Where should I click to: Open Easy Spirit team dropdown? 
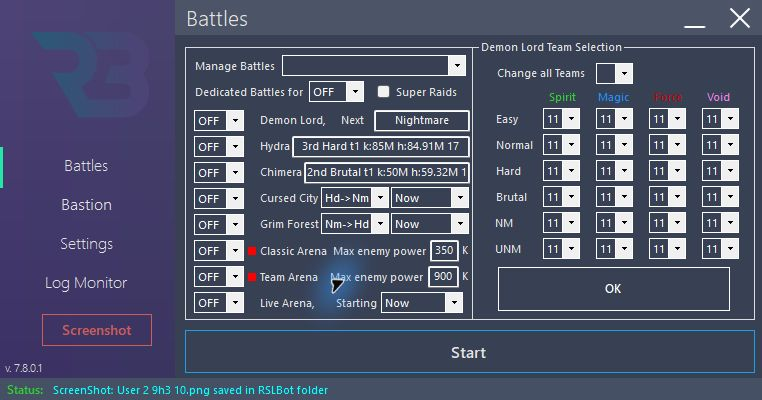[561, 119]
